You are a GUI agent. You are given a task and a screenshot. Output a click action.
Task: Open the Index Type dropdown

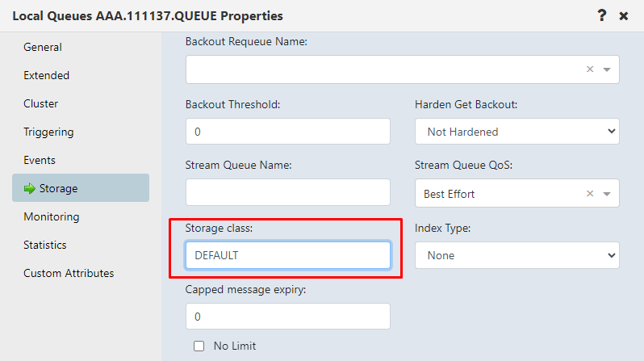[x=517, y=255]
